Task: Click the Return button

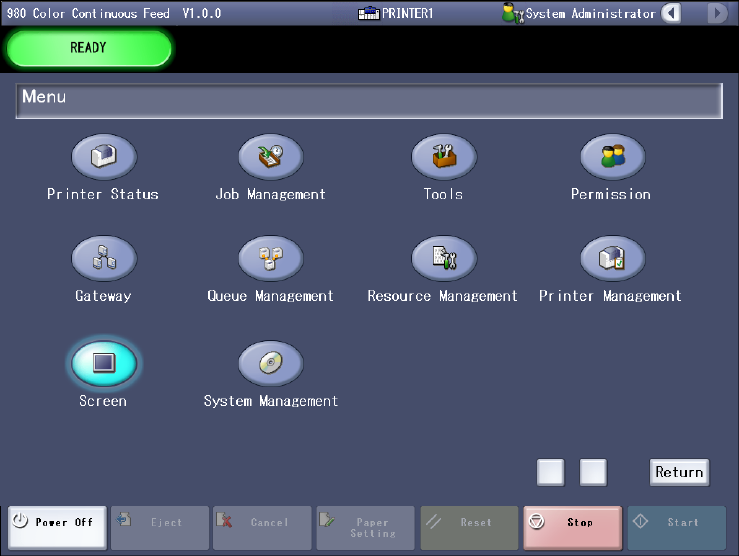Action: click(679, 472)
